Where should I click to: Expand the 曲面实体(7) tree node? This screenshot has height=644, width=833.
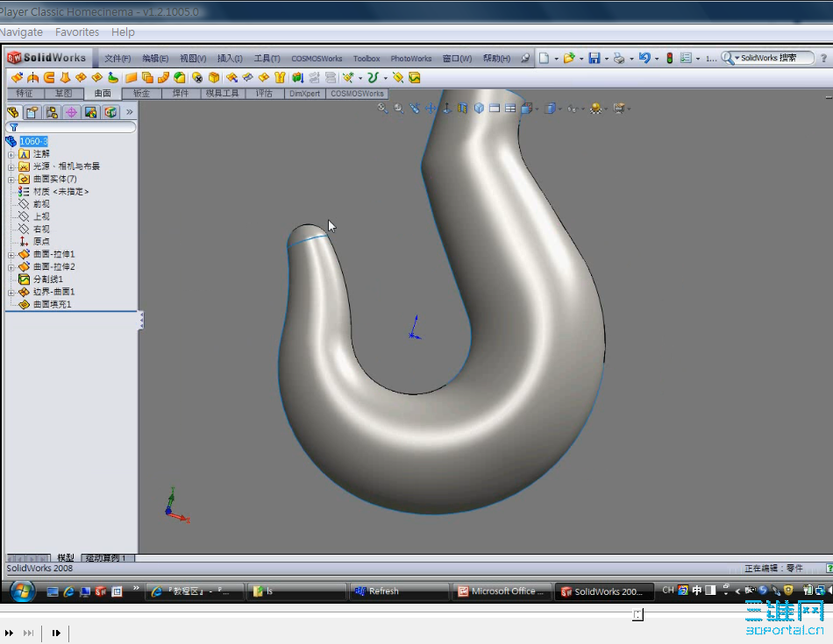point(11,180)
